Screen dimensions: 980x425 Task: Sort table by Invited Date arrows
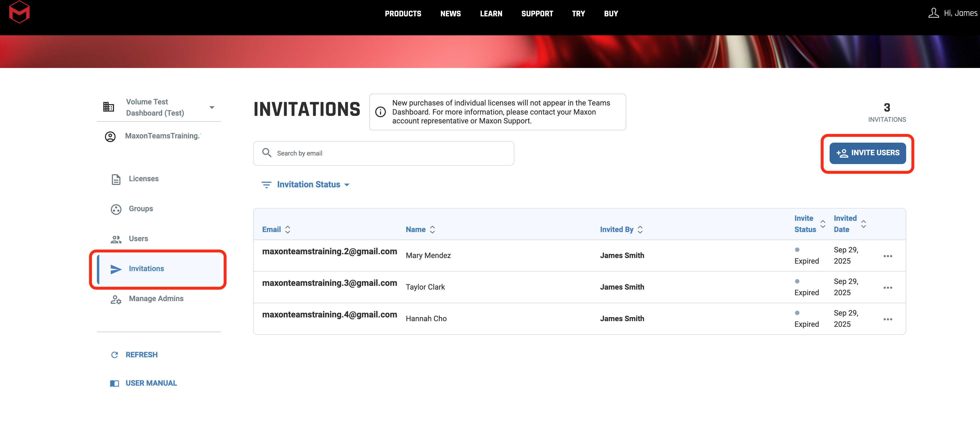863,224
